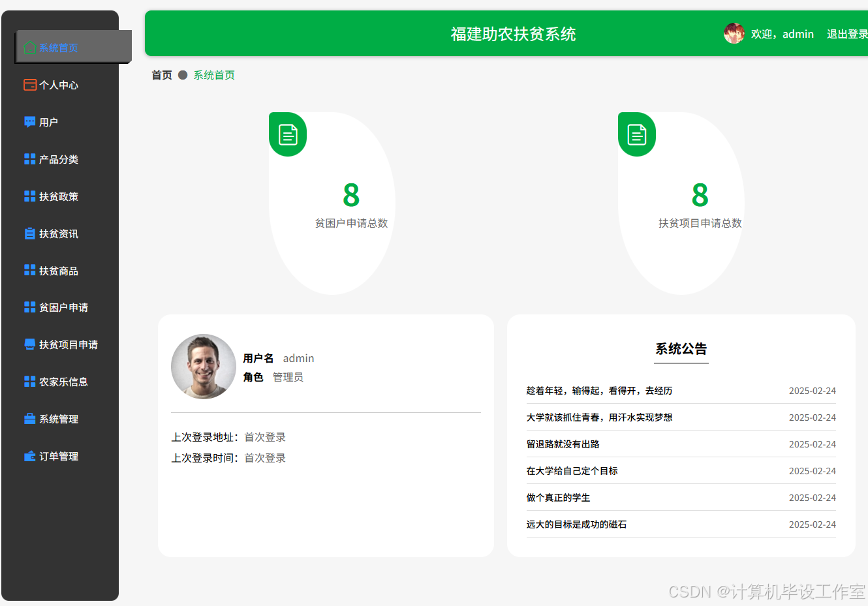Image resolution: width=868 pixels, height=606 pixels.
Task: Open 扶贫政策 from the sidebar
Action: pyautogui.click(x=60, y=196)
